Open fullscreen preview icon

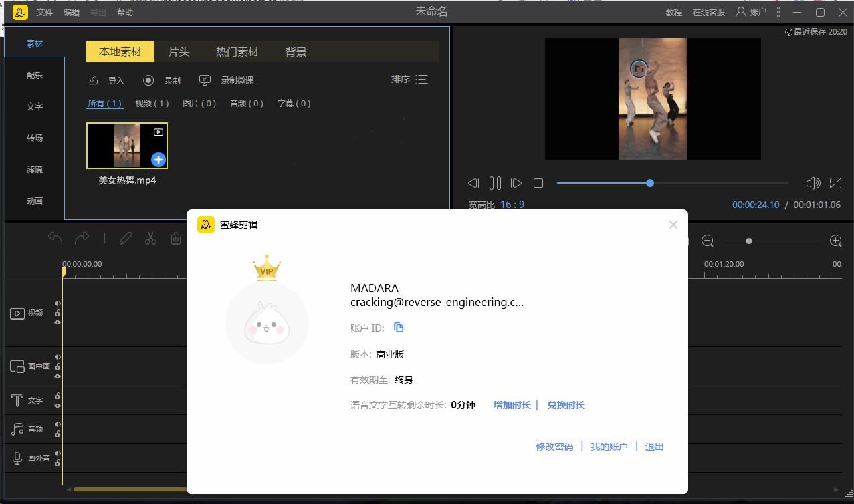(835, 183)
